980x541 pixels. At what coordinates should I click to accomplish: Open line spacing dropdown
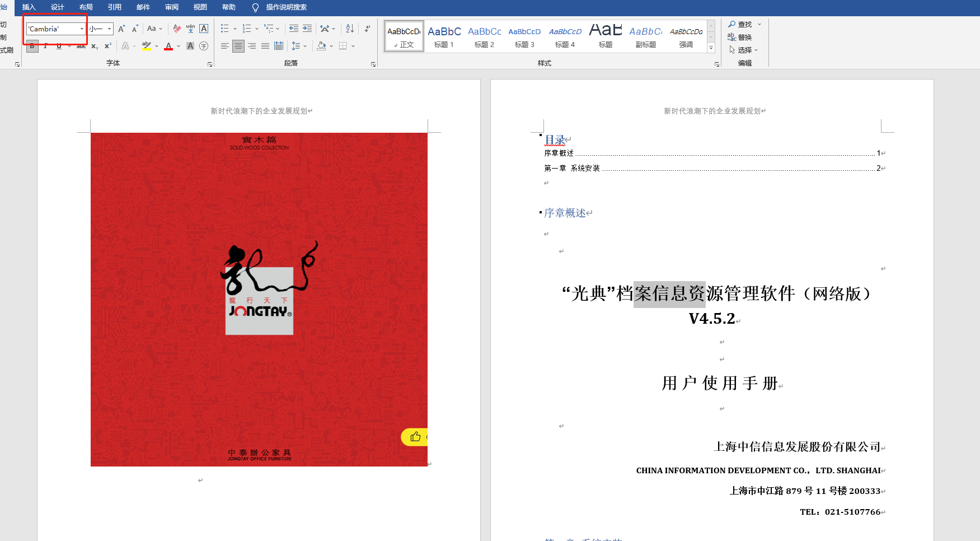click(x=299, y=46)
